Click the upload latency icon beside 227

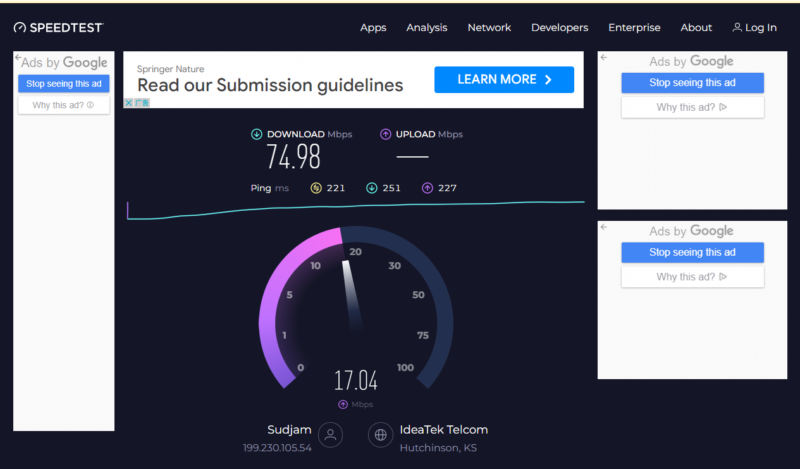427,187
